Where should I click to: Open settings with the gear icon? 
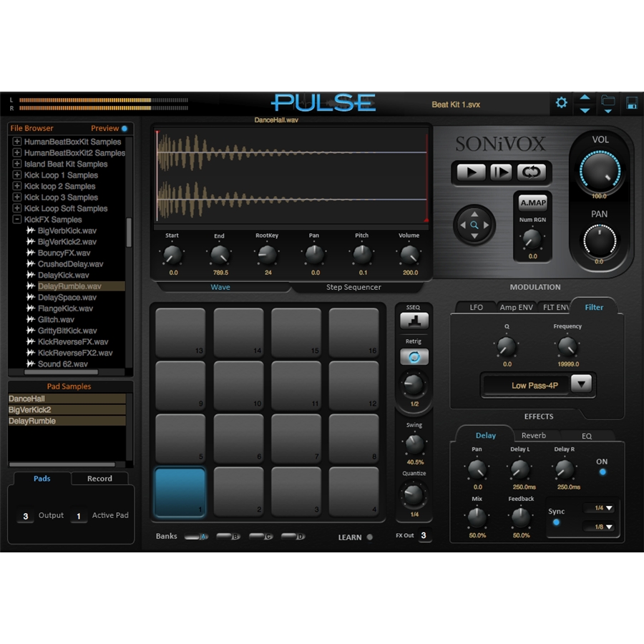point(561,102)
